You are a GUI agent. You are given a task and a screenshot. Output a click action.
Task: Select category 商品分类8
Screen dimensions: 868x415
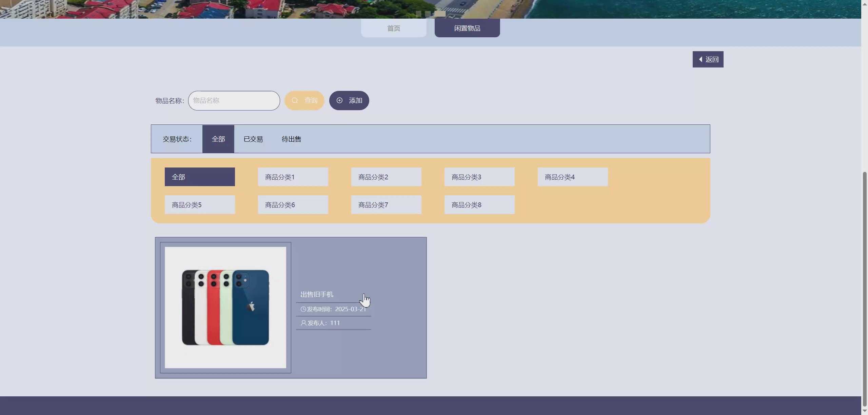(x=479, y=205)
